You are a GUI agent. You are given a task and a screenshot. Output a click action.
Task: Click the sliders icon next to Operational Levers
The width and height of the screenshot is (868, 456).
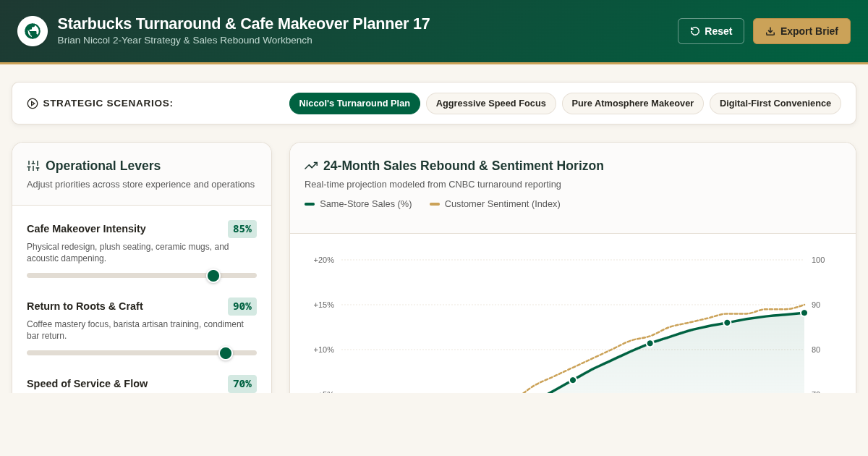click(33, 166)
